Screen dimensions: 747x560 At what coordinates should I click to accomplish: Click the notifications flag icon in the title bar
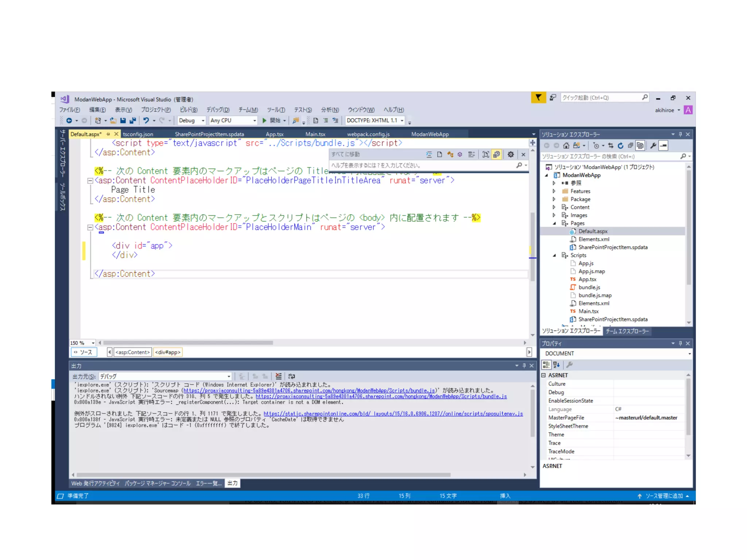pos(538,98)
